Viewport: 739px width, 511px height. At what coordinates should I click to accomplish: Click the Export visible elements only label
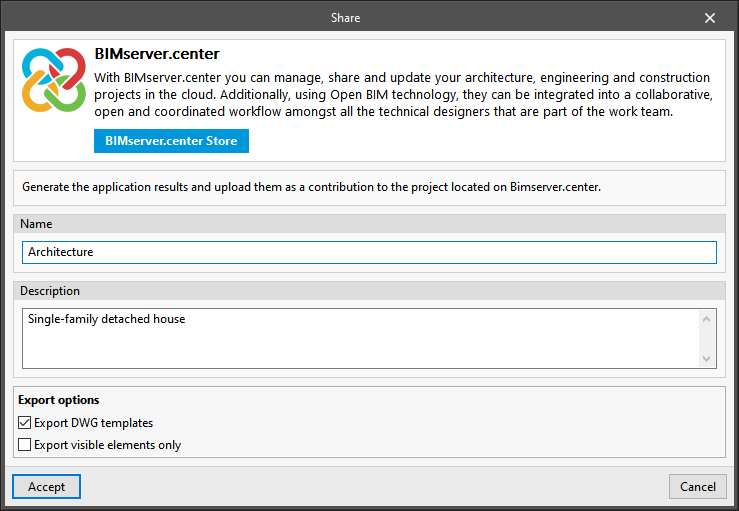coord(107,445)
